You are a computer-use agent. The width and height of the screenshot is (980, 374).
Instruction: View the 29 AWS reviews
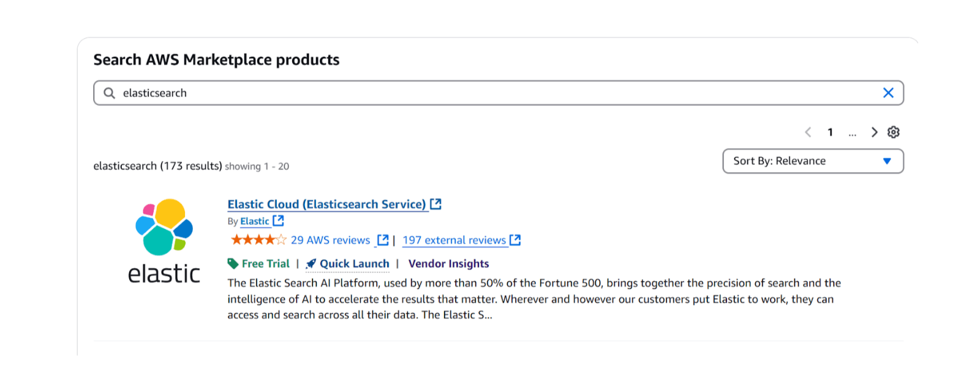point(330,240)
